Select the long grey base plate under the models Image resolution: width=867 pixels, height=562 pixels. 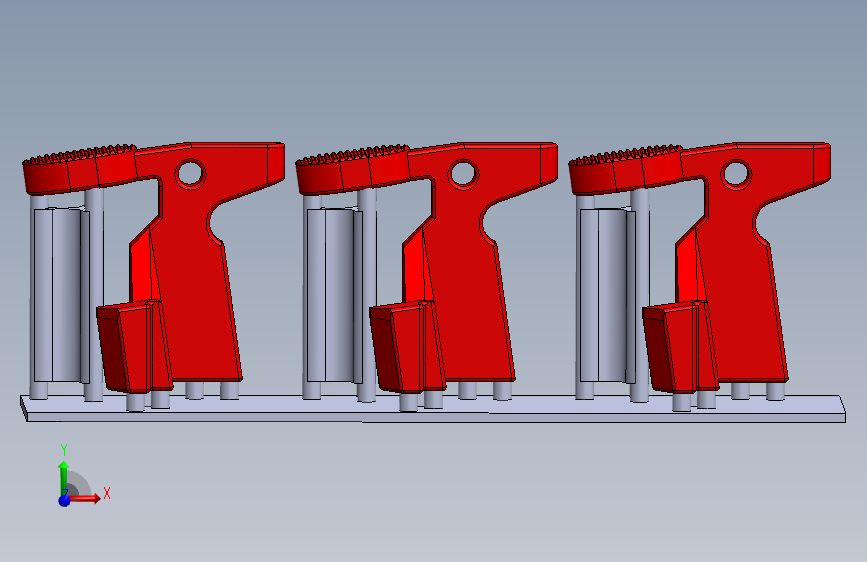[x=434, y=410]
